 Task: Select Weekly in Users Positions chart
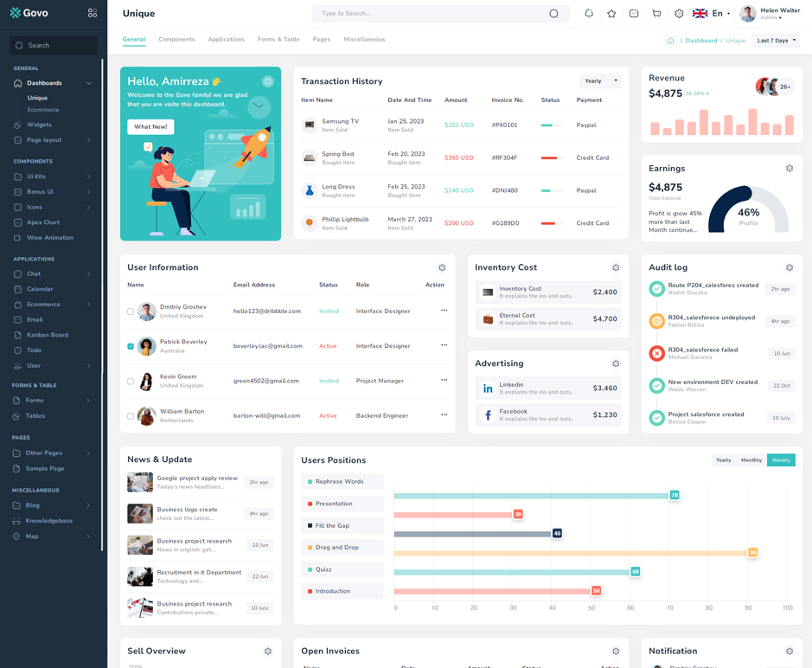781,460
